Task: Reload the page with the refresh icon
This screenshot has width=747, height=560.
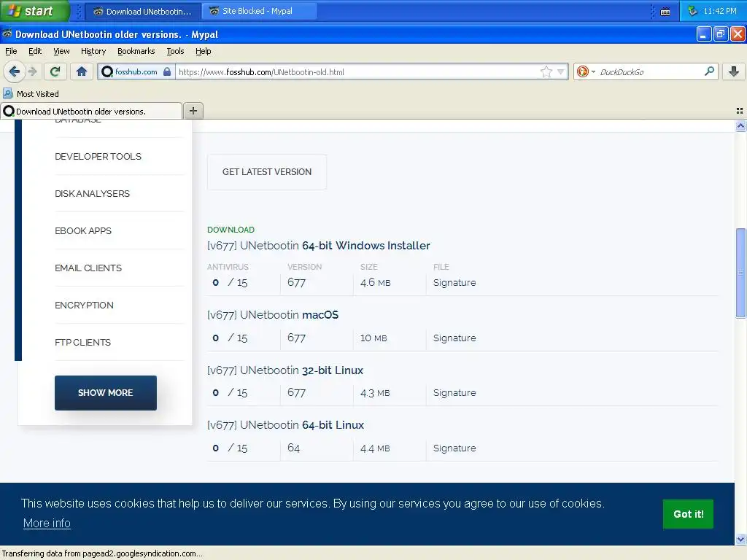Action: pos(55,72)
